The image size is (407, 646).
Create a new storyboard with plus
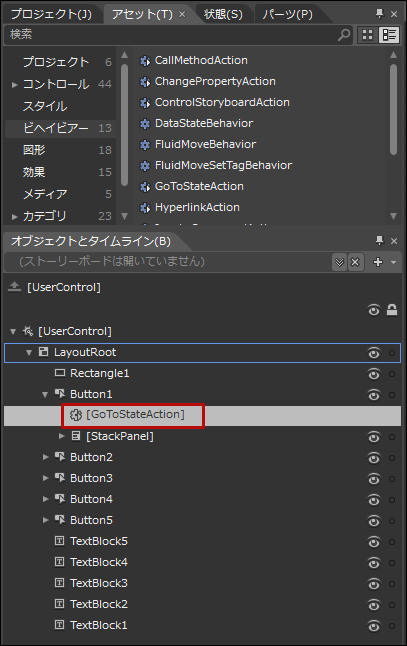point(378,262)
